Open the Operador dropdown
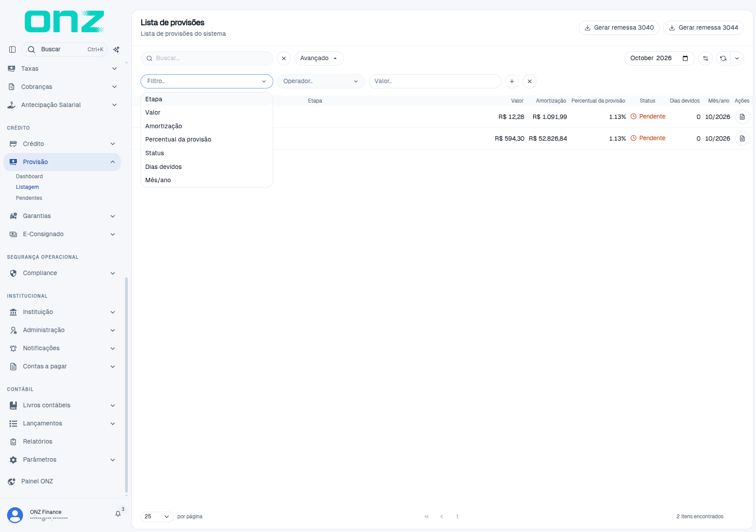This screenshot has width=756, height=532. point(321,81)
